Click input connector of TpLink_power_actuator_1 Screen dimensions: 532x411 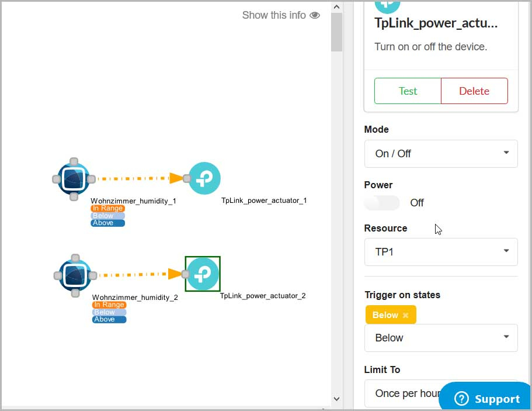coord(187,178)
